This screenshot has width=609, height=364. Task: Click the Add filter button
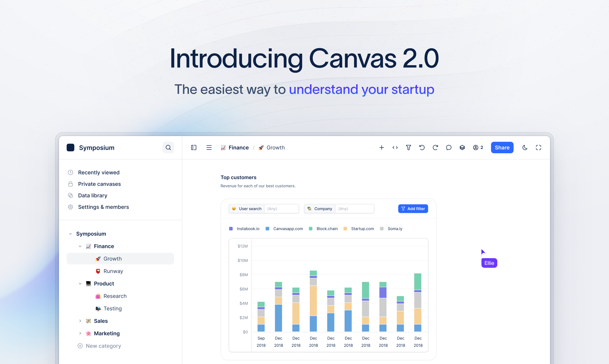click(x=413, y=209)
